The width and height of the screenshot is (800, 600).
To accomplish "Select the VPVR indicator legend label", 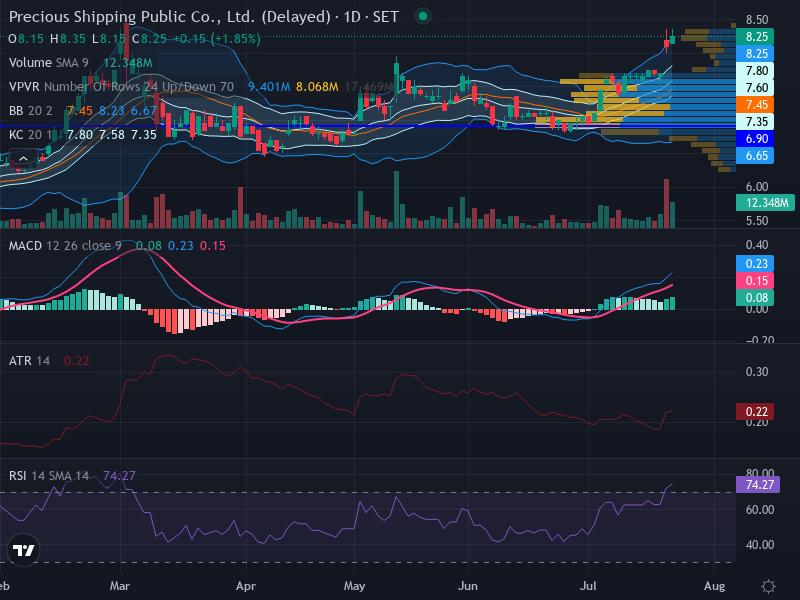I will (121, 87).
